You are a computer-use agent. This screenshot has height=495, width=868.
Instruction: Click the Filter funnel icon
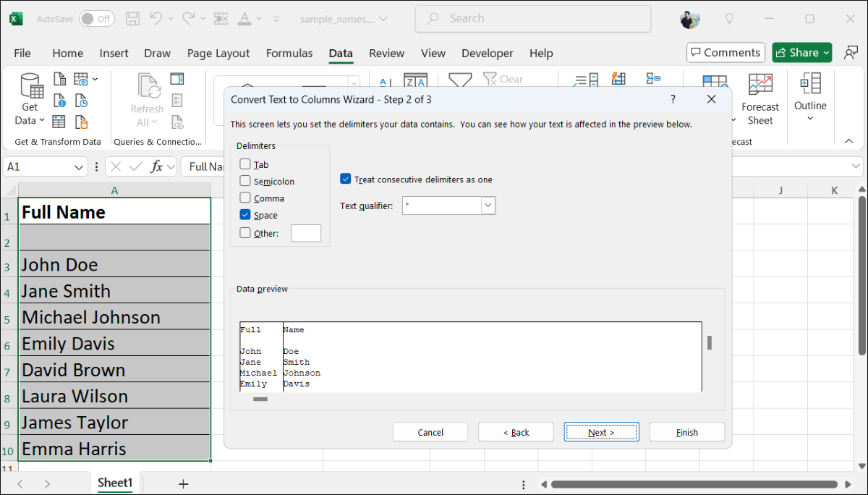tap(460, 80)
